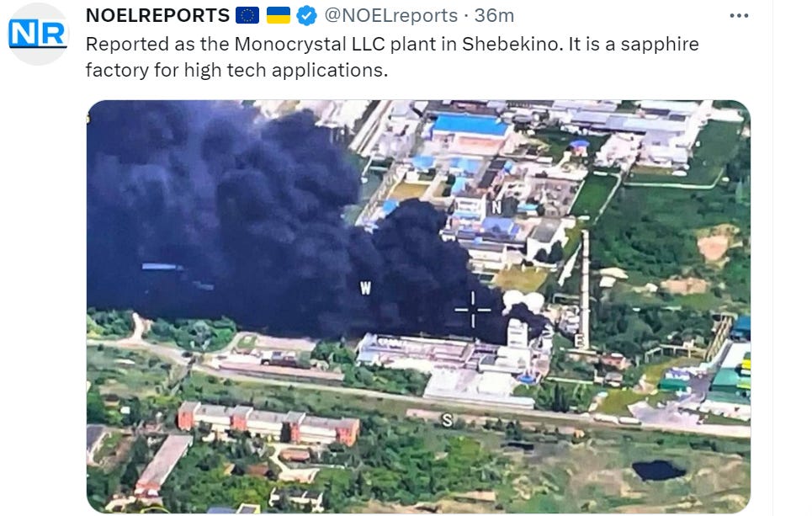Click the NOELREPORTS display name
This screenshot has height=516, width=812.
click(x=157, y=15)
